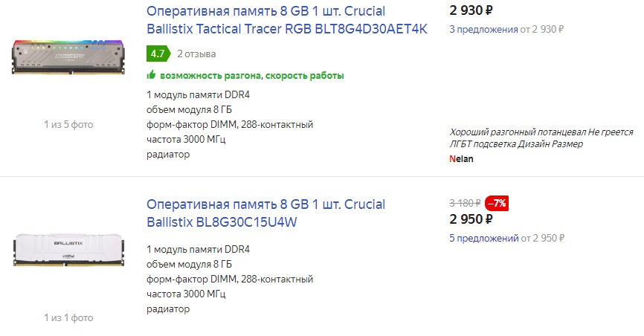
Task: Click the 2 930 ₽ bold price
Action: 472,10
